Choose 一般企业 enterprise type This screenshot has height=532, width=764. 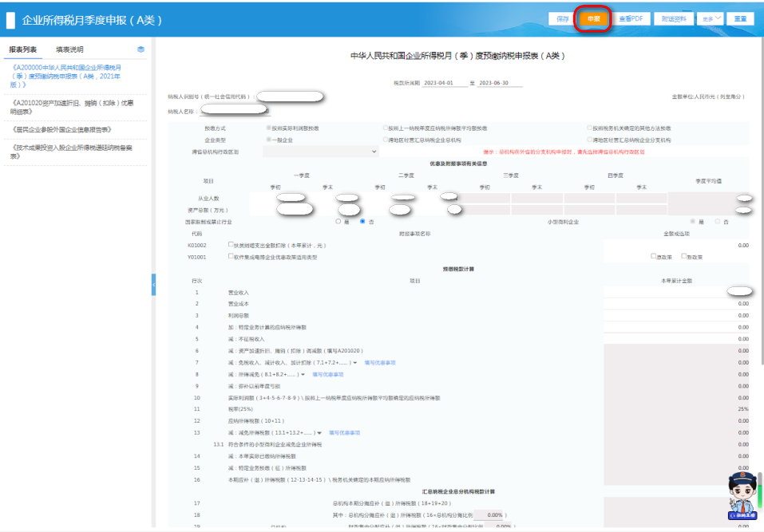pos(268,140)
